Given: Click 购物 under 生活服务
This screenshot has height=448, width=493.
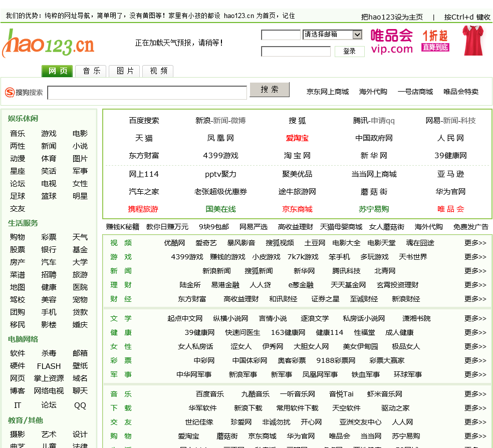Looking at the screenshot, I should pyautogui.click(x=18, y=237).
